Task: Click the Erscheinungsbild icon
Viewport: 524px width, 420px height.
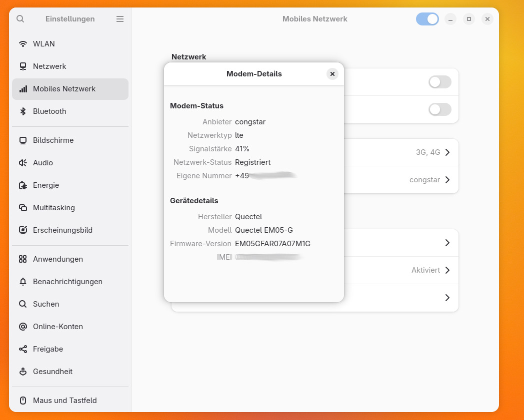Action: pyautogui.click(x=22, y=230)
